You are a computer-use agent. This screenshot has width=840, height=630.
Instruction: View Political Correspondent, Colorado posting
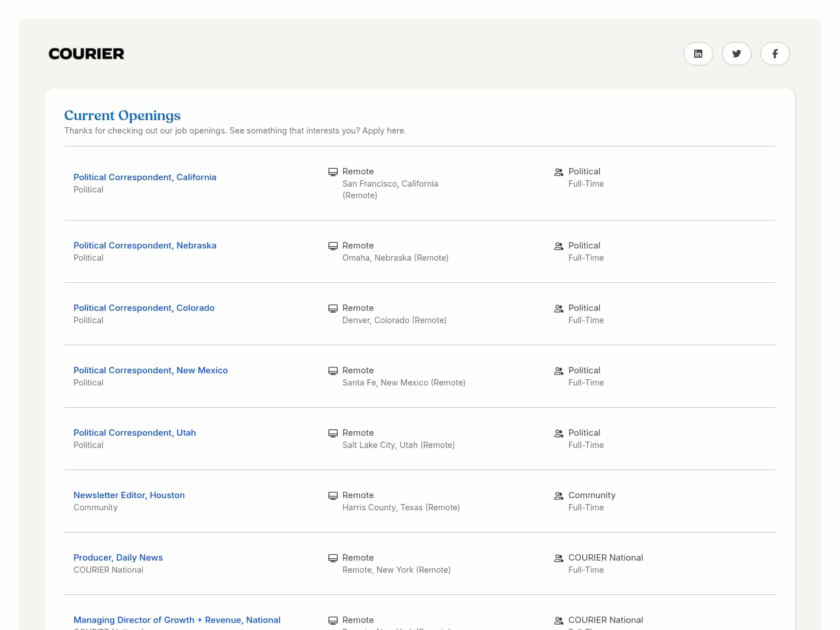(144, 308)
